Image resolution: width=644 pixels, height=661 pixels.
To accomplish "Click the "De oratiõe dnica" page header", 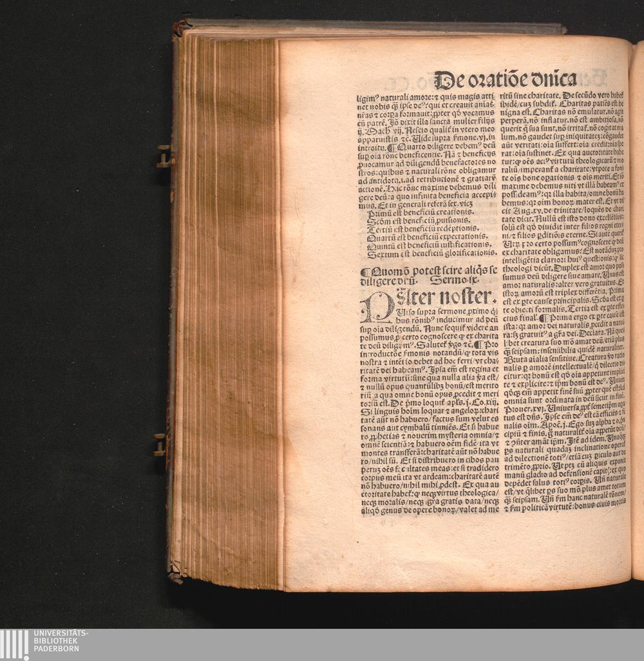I will (x=505, y=79).
